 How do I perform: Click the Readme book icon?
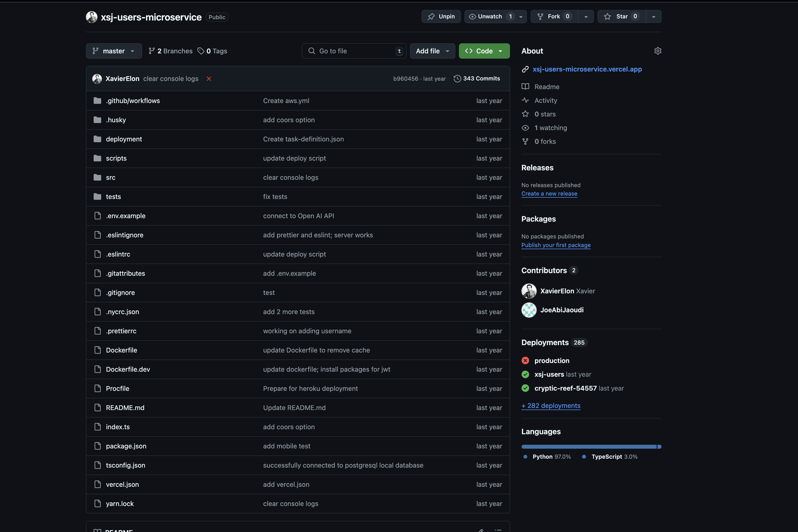(525, 86)
